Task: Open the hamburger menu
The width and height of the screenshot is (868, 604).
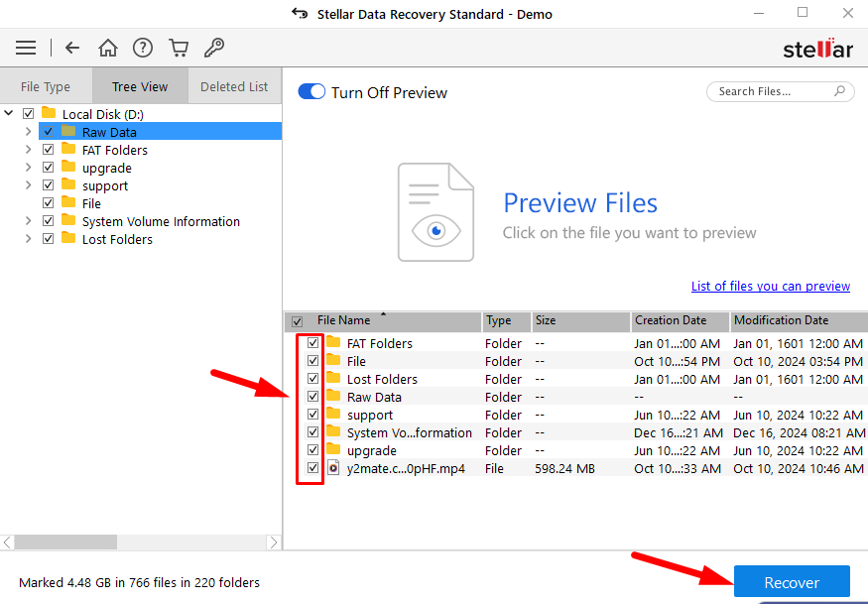Action: (26, 48)
